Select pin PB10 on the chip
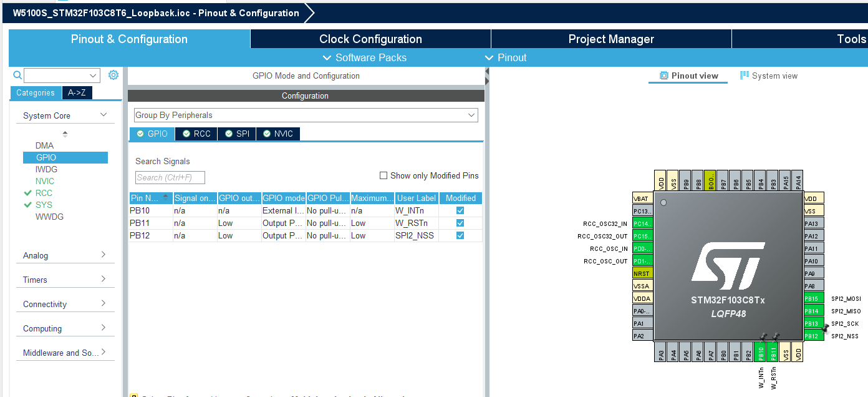 pyautogui.click(x=761, y=351)
